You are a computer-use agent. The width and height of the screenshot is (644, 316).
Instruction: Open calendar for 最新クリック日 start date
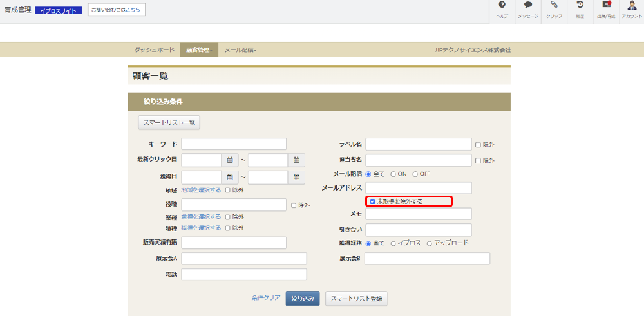(230, 160)
